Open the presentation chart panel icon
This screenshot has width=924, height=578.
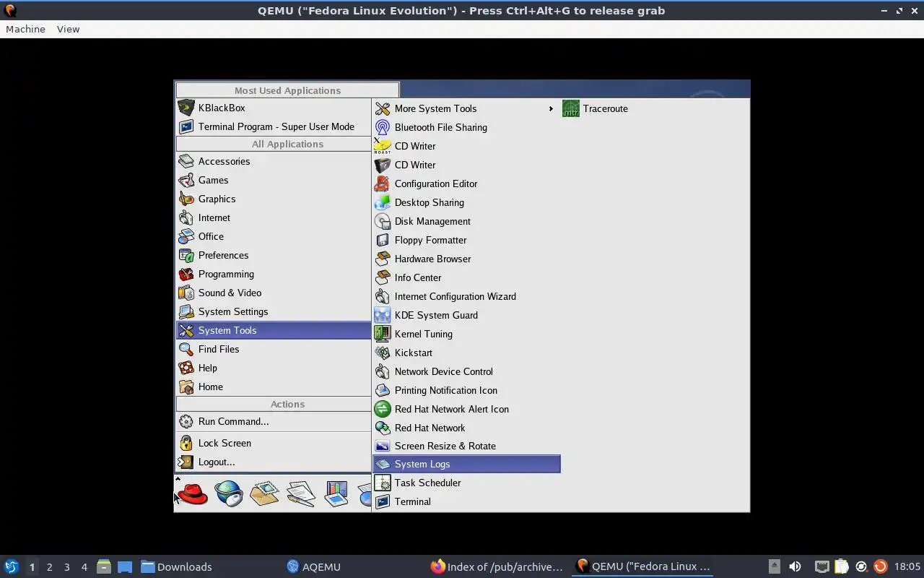pyautogui.click(x=336, y=494)
